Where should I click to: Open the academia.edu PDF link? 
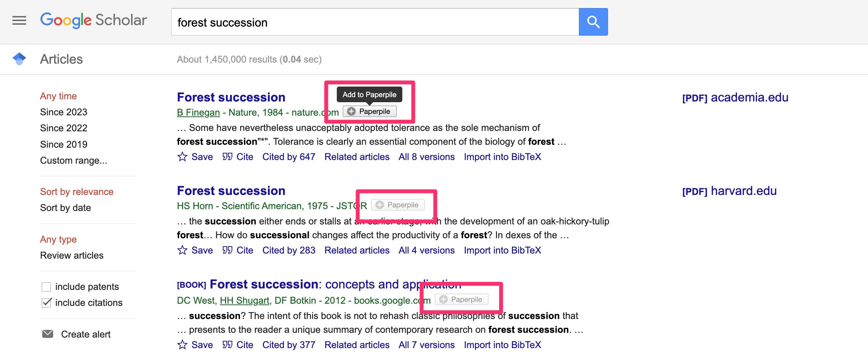tap(735, 97)
